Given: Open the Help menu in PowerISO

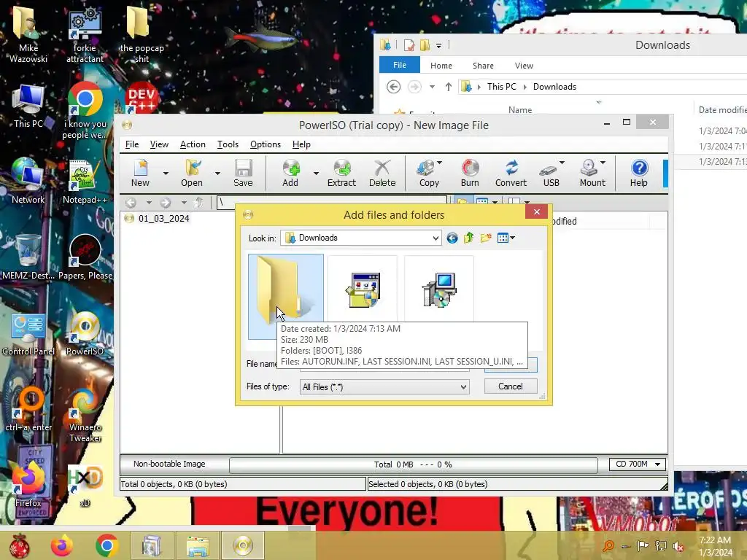Looking at the screenshot, I should (x=301, y=144).
